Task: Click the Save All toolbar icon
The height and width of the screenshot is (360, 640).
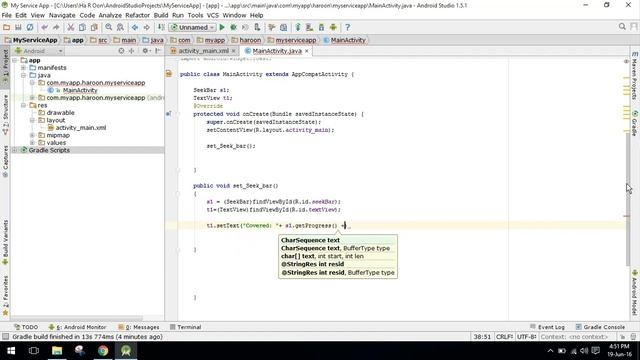Action: 18,27
